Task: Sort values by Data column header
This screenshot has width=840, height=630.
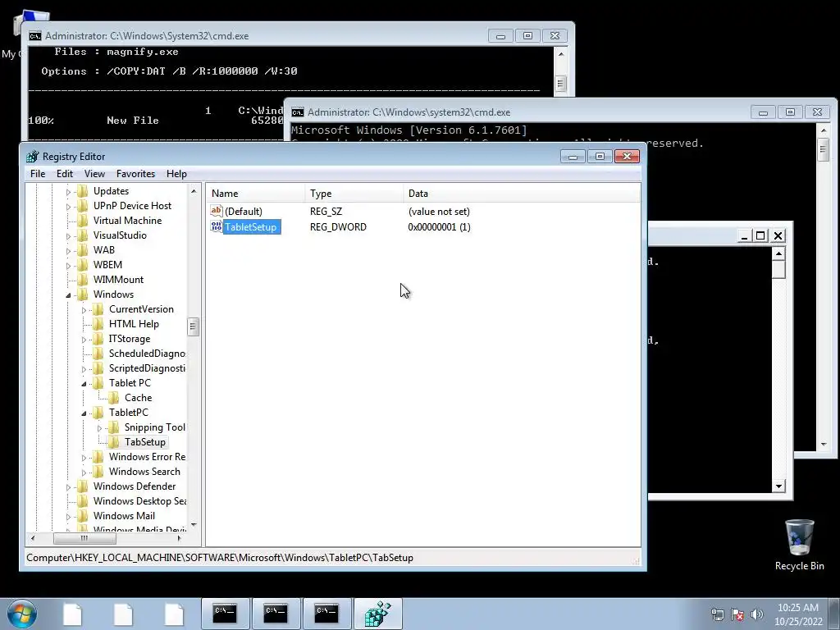Action: coord(521,194)
